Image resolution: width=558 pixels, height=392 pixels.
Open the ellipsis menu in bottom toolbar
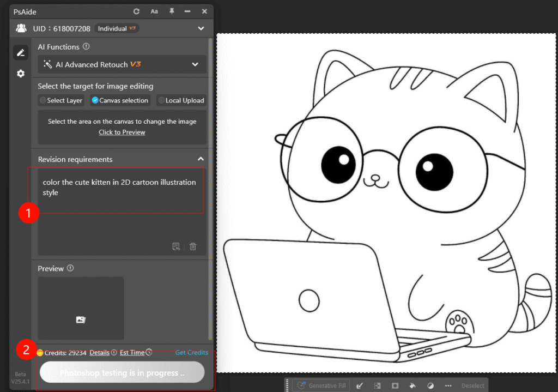point(448,385)
